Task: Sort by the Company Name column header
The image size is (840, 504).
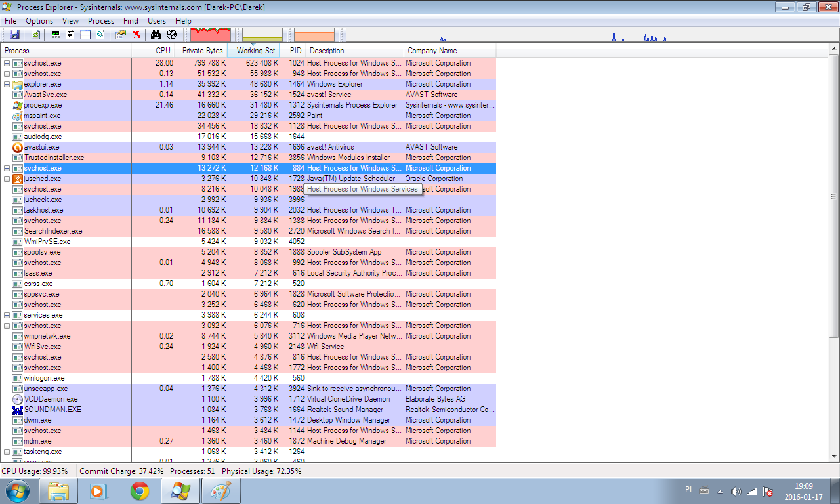Action: click(x=450, y=51)
